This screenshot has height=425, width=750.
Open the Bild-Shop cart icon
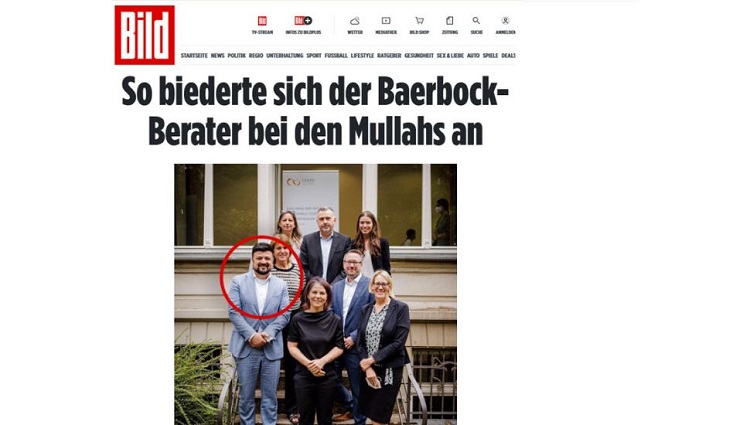click(419, 21)
